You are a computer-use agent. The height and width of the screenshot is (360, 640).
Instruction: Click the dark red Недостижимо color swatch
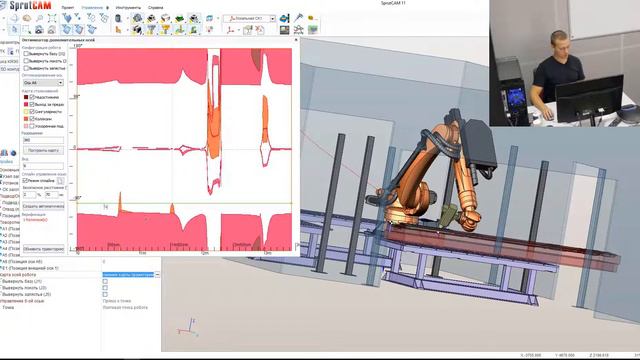(26, 97)
